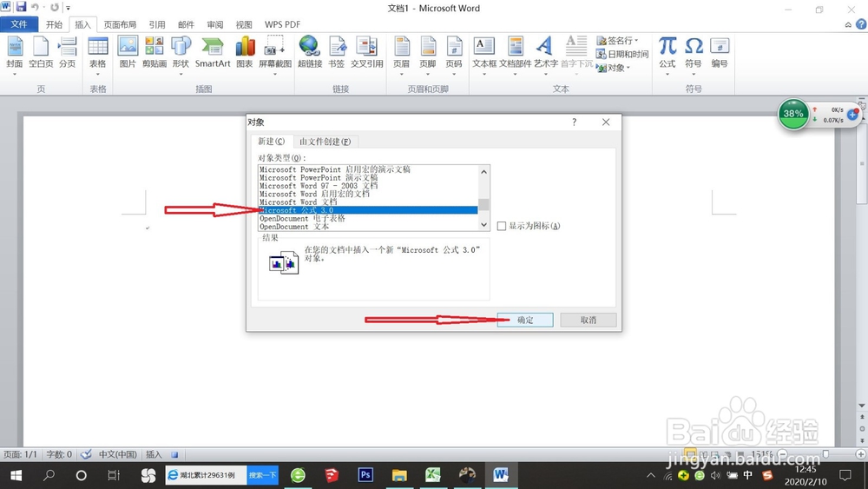Open footer (页脚) options

coord(427,54)
